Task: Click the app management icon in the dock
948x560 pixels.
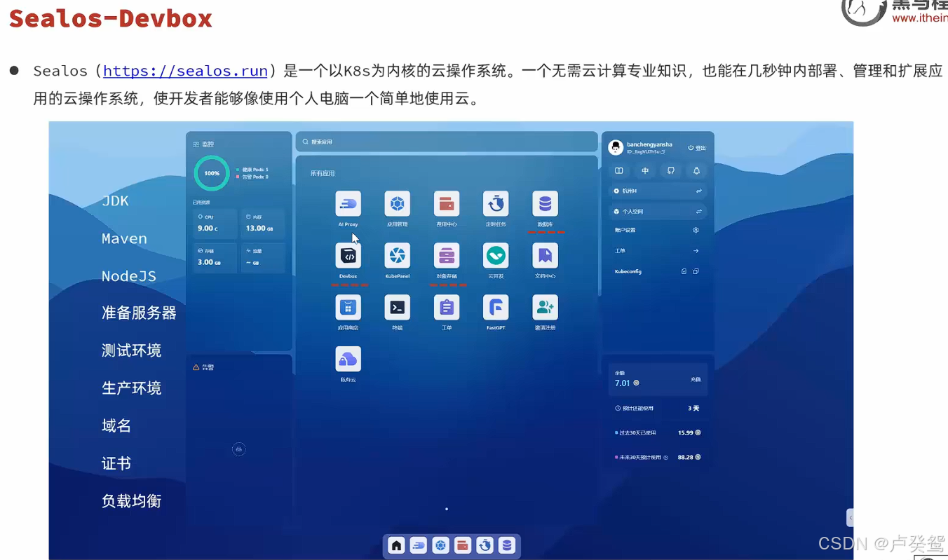Action: click(440, 545)
